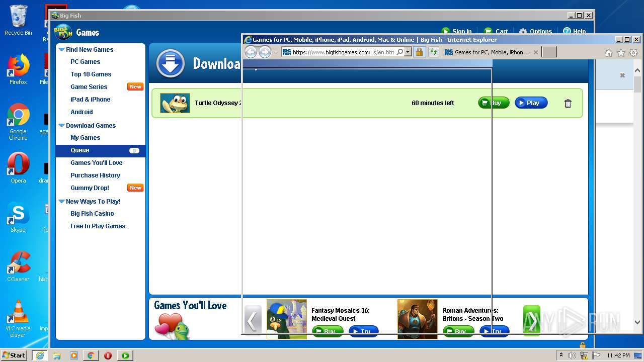Open Internet Explorer from the taskbar

pos(39,355)
